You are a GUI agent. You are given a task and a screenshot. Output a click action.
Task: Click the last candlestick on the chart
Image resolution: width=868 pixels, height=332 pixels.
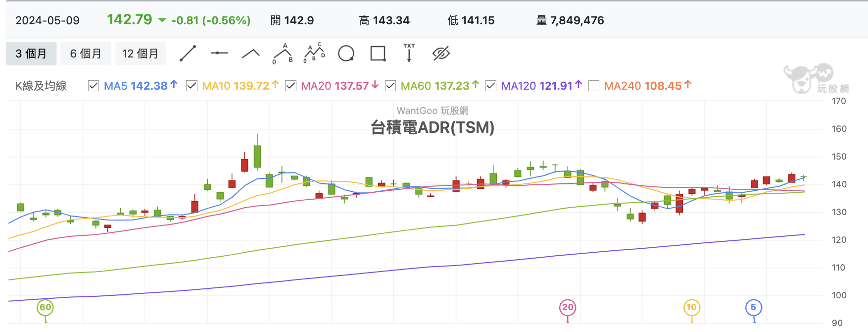tap(804, 177)
